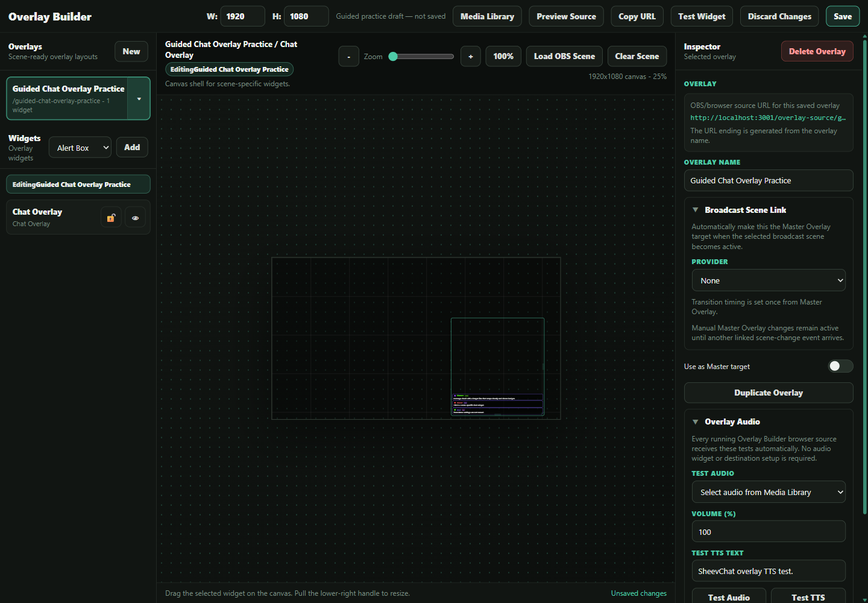Click the EditingGuided Chat Overlay Practice sidebar banner
868x603 pixels.
point(78,185)
